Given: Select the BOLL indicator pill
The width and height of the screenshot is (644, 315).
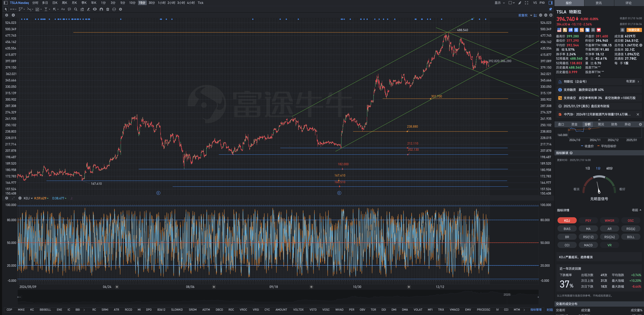Looking at the screenshot, I should pyautogui.click(x=630, y=237).
